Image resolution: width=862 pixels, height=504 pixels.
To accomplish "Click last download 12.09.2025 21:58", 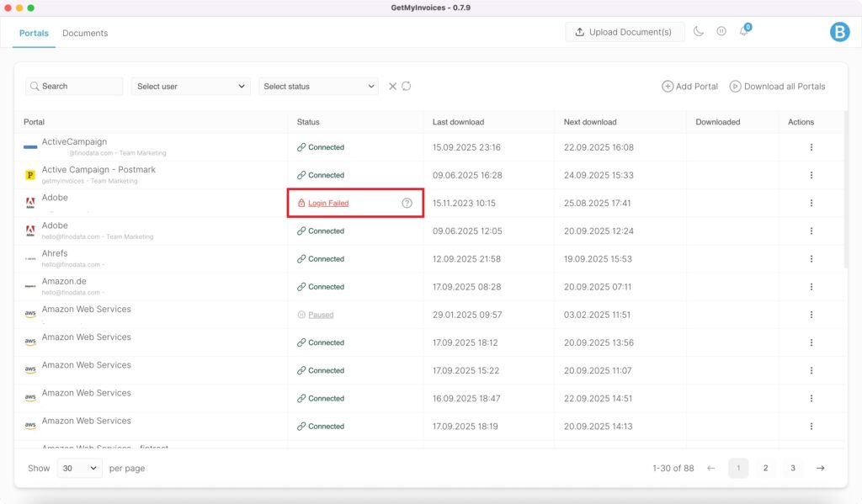I will 466,259.
